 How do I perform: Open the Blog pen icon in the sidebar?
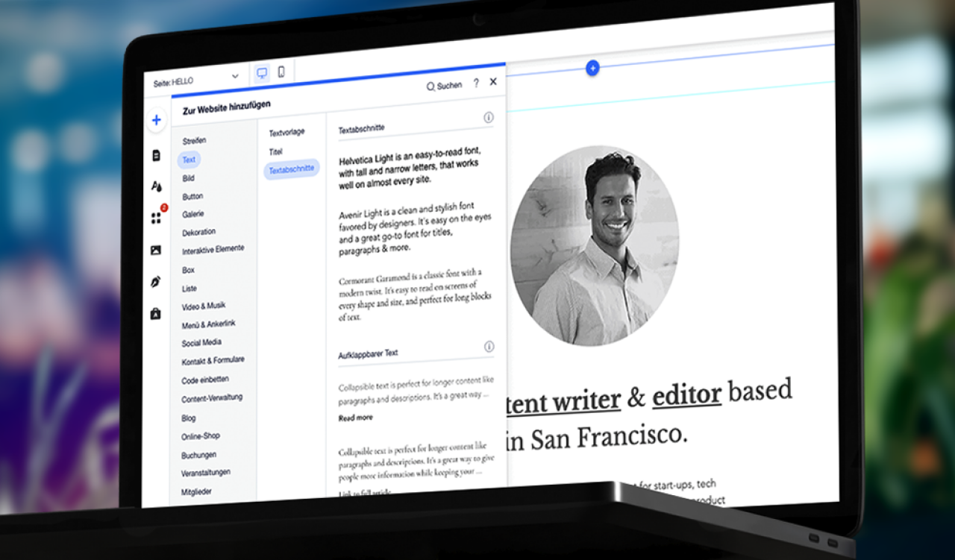pyautogui.click(x=155, y=282)
